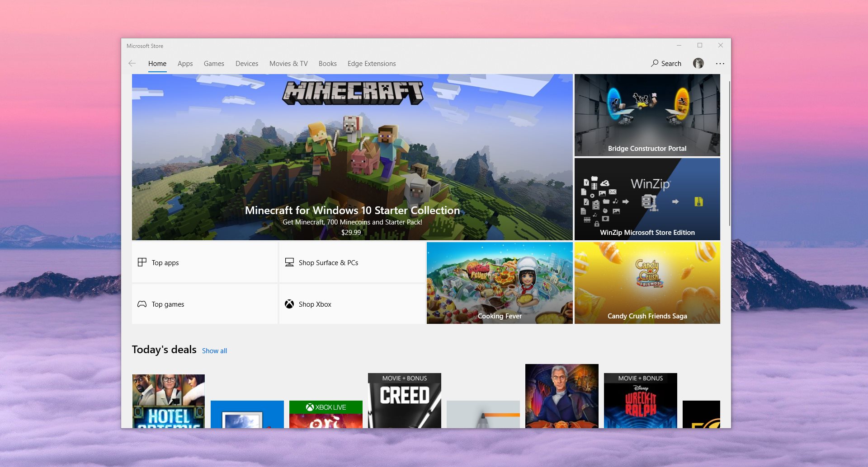Screen dimensions: 868x467
Task: Open the Minecraft Starter Collection banner
Action: [352, 157]
